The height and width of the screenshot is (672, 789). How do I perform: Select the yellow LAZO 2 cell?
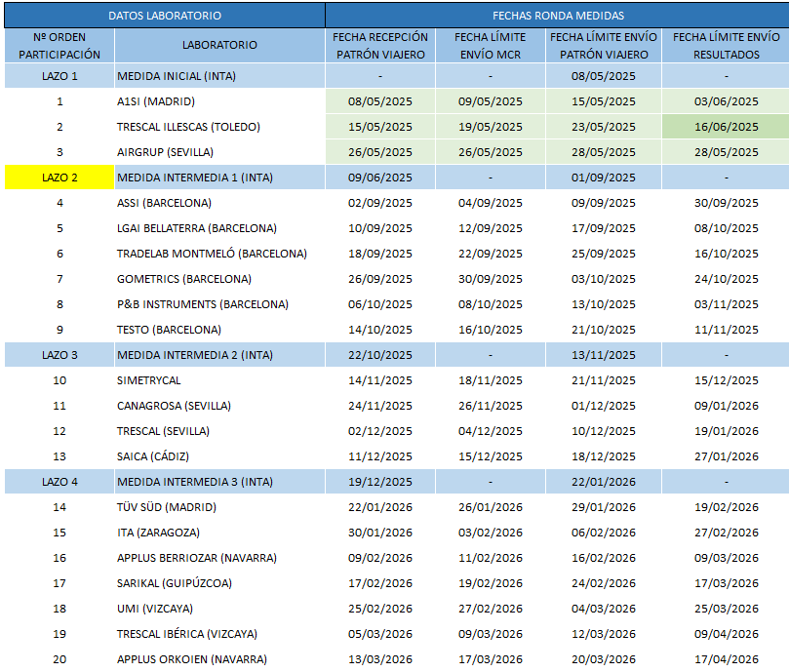59,178
